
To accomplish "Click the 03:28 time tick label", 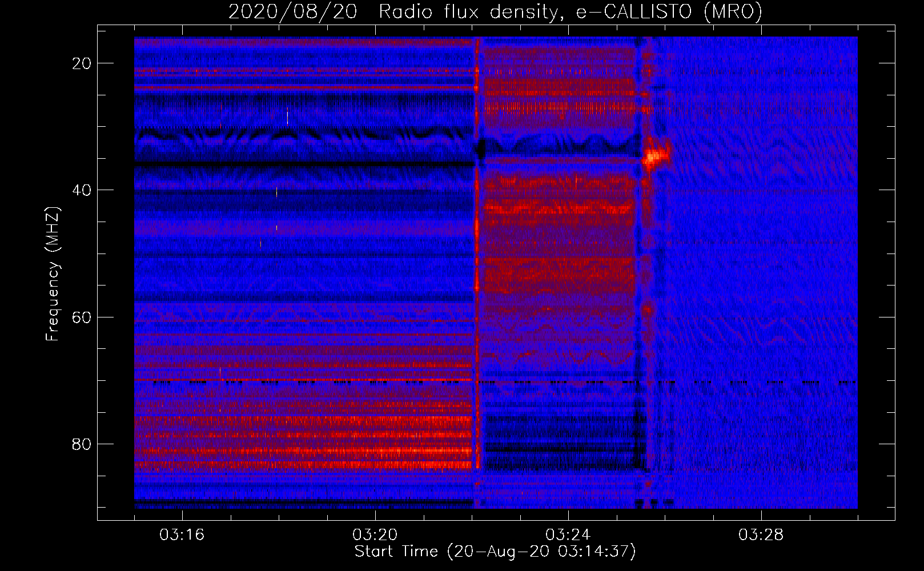I will [x=761, y=535].
